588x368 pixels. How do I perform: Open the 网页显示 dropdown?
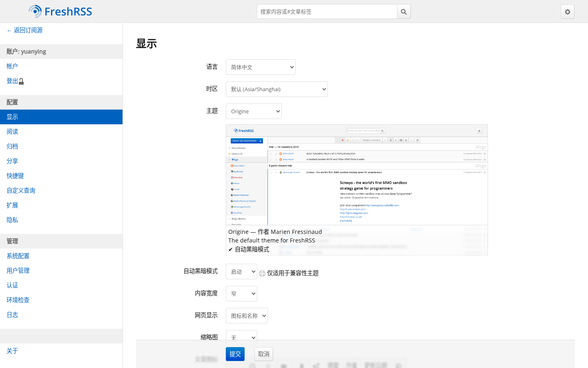[247, 316]
